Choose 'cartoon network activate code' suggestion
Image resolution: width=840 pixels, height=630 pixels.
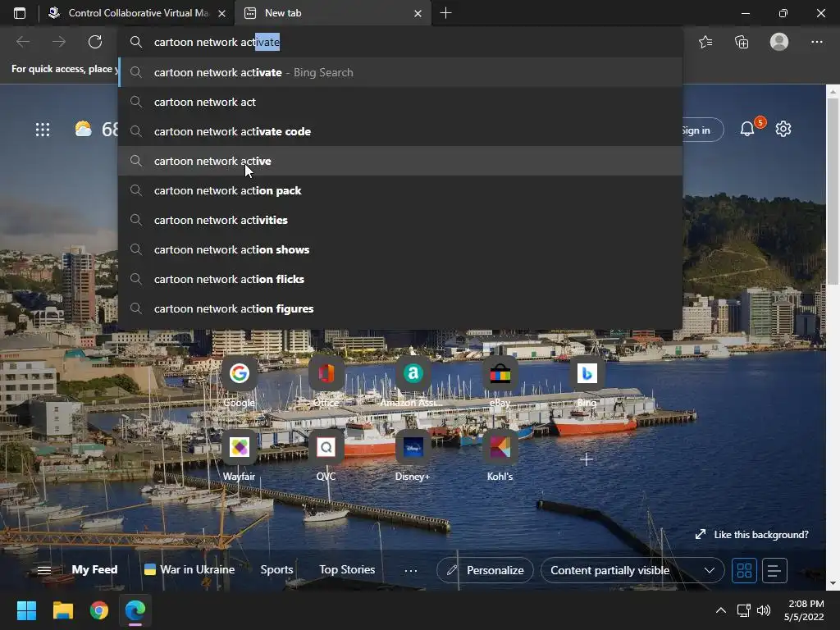(400, 131)
